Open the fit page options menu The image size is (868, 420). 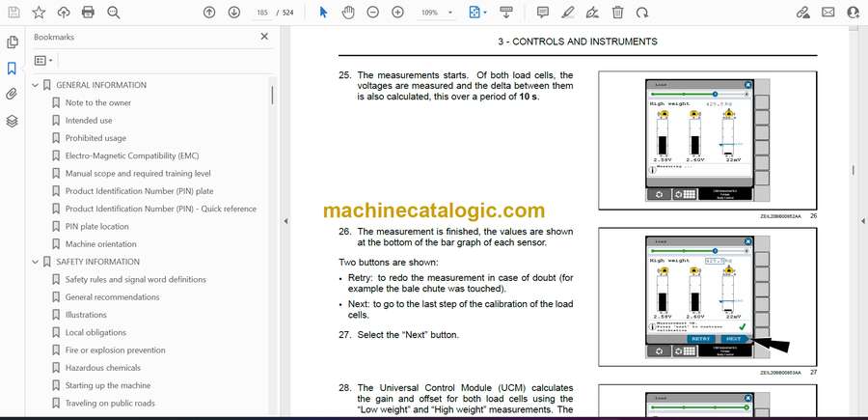coord(478,13)
